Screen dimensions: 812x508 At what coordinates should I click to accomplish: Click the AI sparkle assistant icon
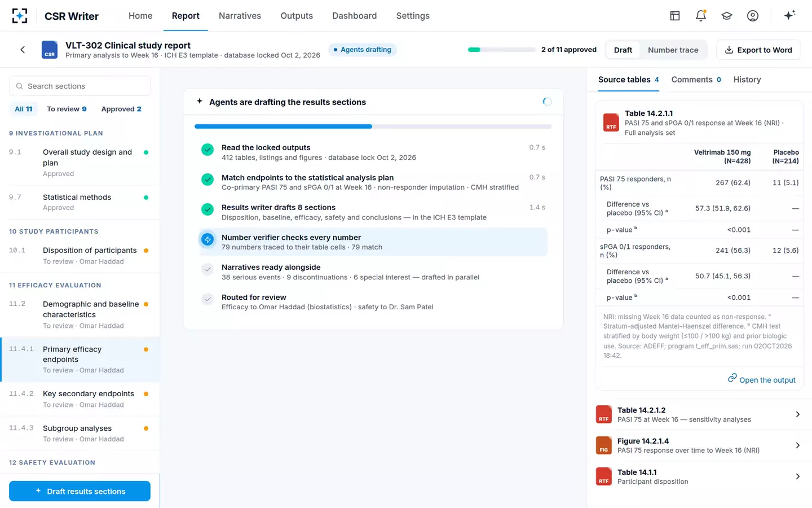click(x=789, y=15)
